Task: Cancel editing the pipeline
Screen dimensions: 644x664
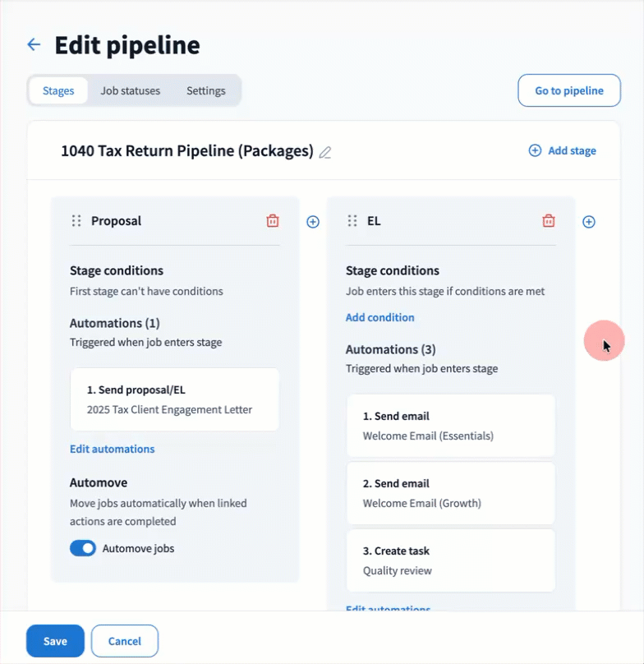Action: [x=124, y=641]
